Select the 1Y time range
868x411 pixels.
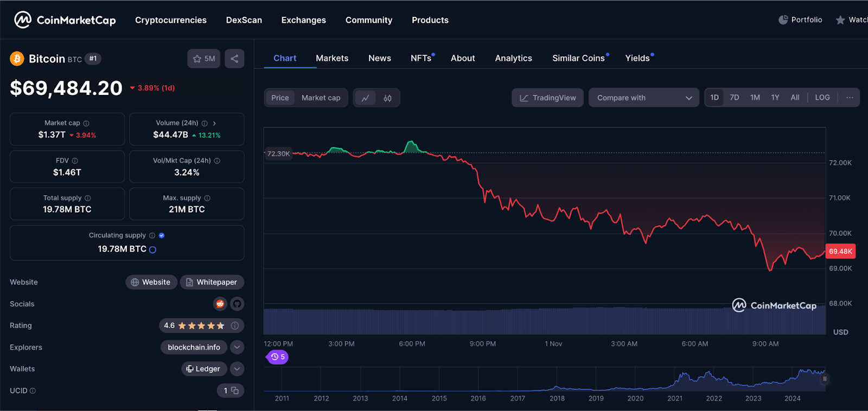pyautogui.click(x=775, y=98)
